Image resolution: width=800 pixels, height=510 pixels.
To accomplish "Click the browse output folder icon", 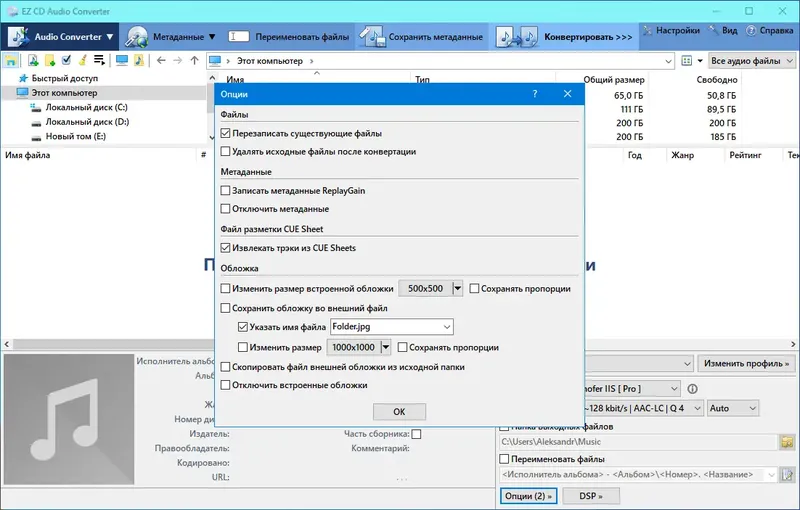I will (x=787, y=442).
